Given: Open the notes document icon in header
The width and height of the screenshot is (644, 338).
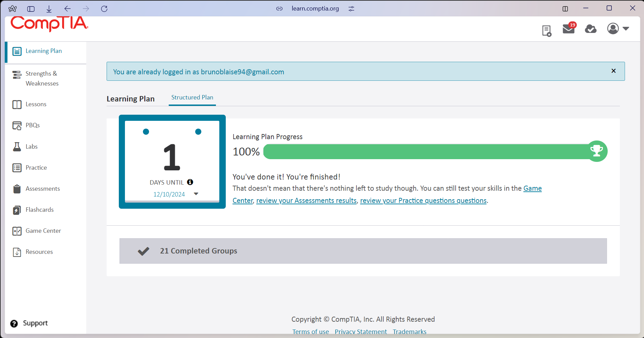Looking at the screenshot, I should [547, 31].
